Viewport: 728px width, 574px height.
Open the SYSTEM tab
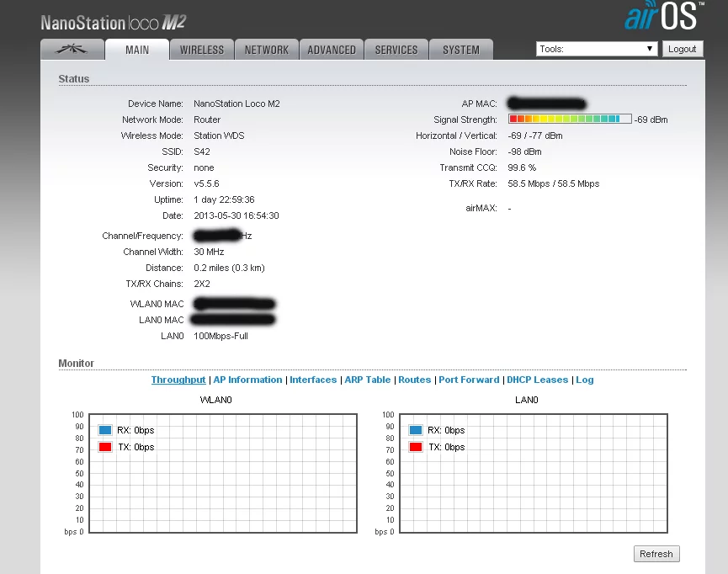461,50
